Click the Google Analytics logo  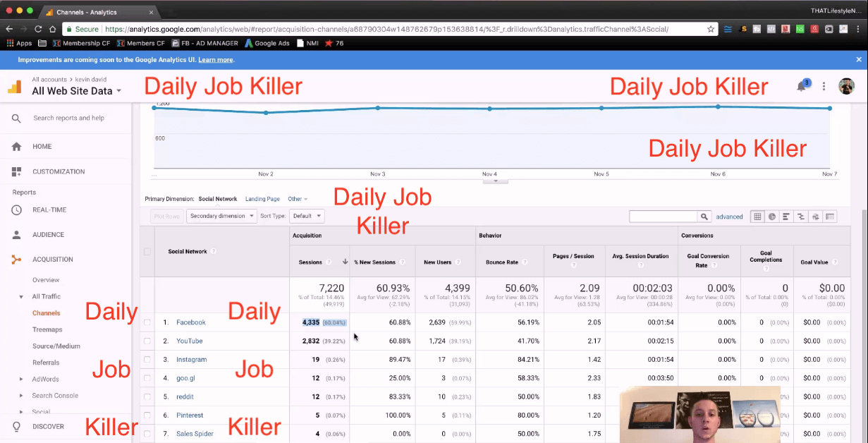coord(15,87)
